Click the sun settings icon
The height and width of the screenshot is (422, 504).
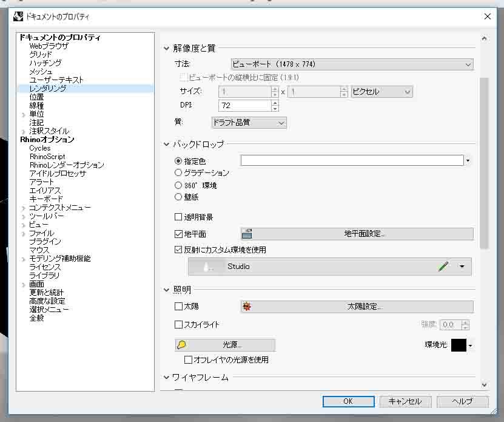click(247, 307)
